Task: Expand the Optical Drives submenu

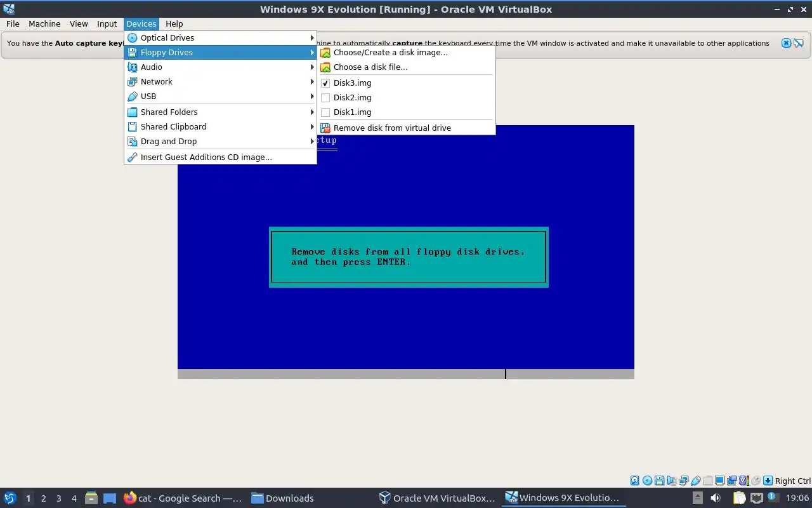Action: 220,37
